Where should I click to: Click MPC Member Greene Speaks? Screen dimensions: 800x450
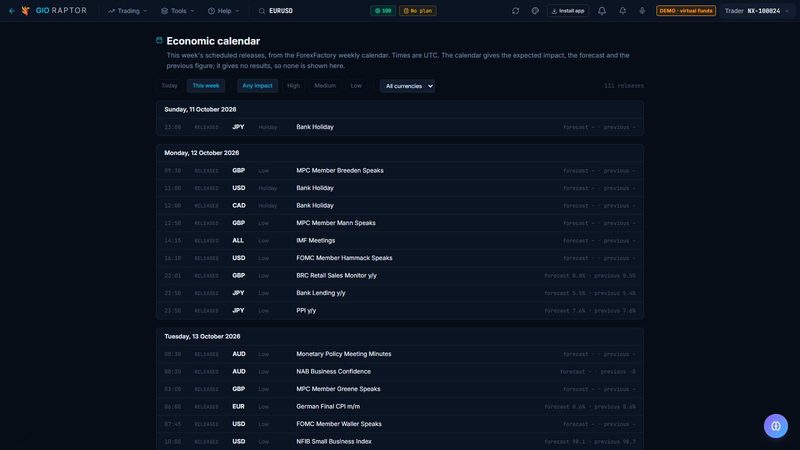pos(400,389)
